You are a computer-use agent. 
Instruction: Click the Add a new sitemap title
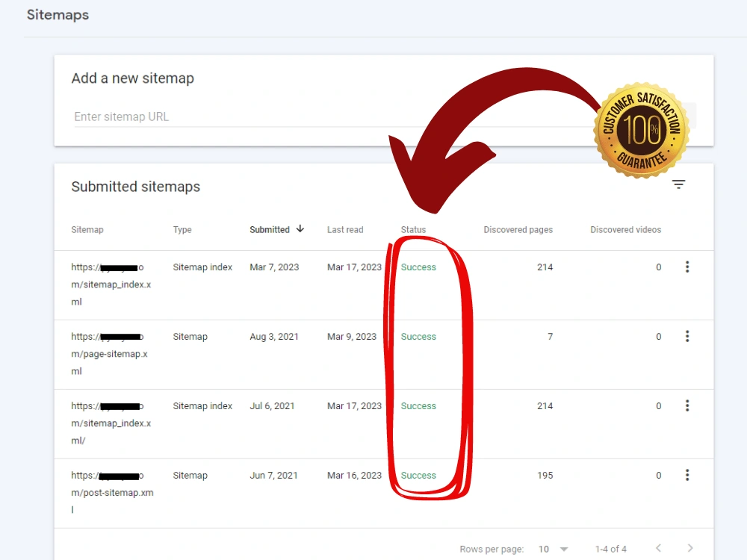click(132, 78)
